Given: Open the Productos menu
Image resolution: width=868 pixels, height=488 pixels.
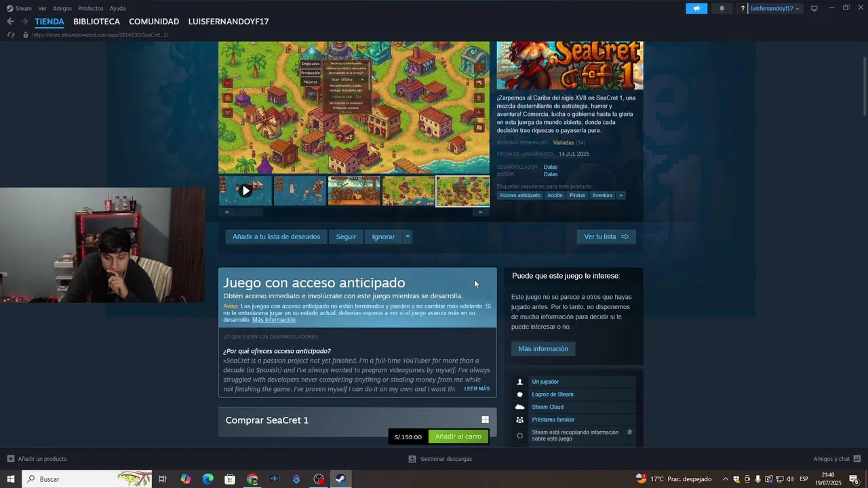Looking at the screenshot, I should pos(91,8).
